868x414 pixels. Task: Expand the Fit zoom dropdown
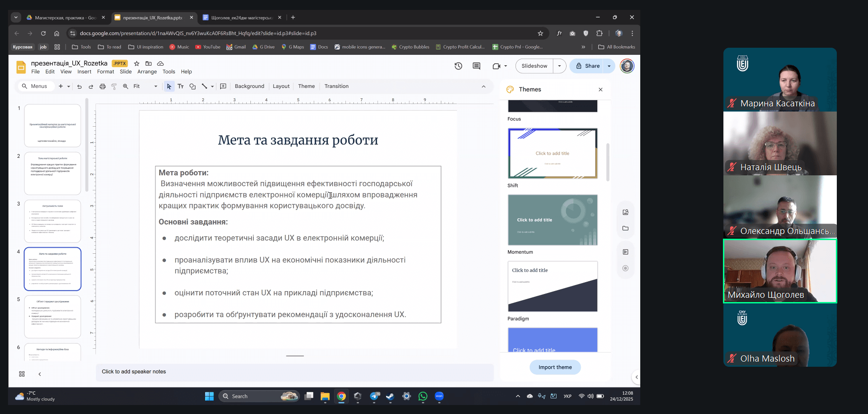coord(155,86)
